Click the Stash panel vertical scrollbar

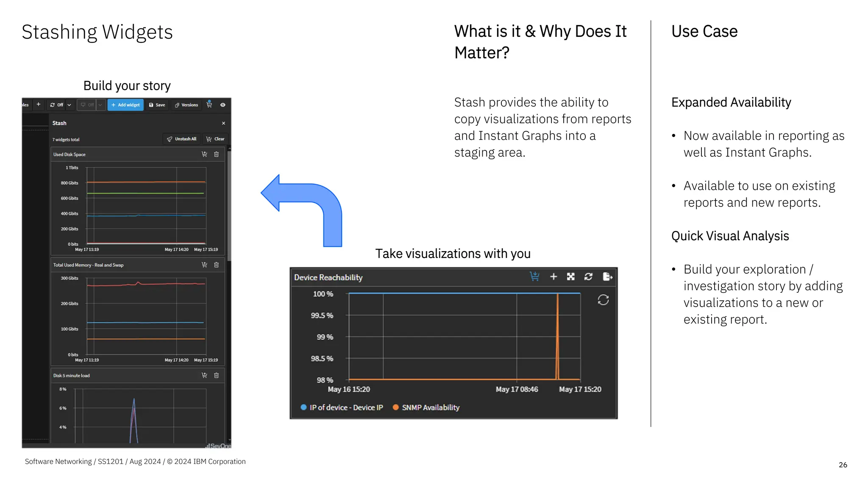[229, 205]
